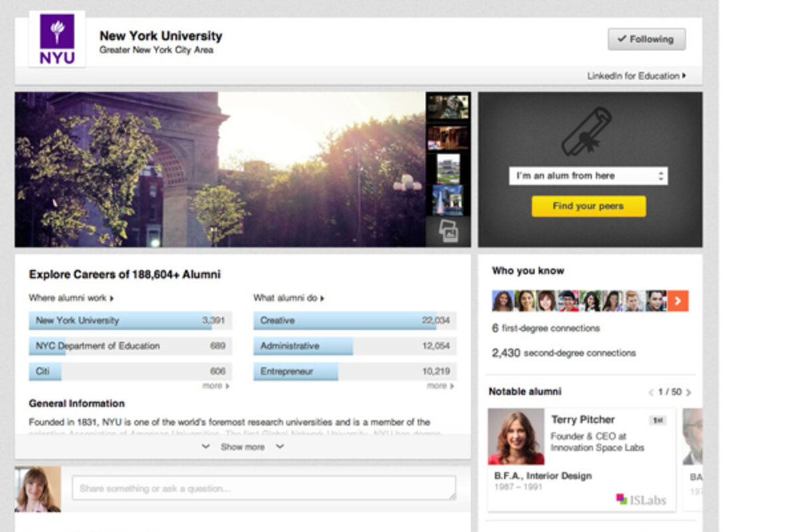
Task: Open LinkedIn for Education link
Action: click(636, 76)
